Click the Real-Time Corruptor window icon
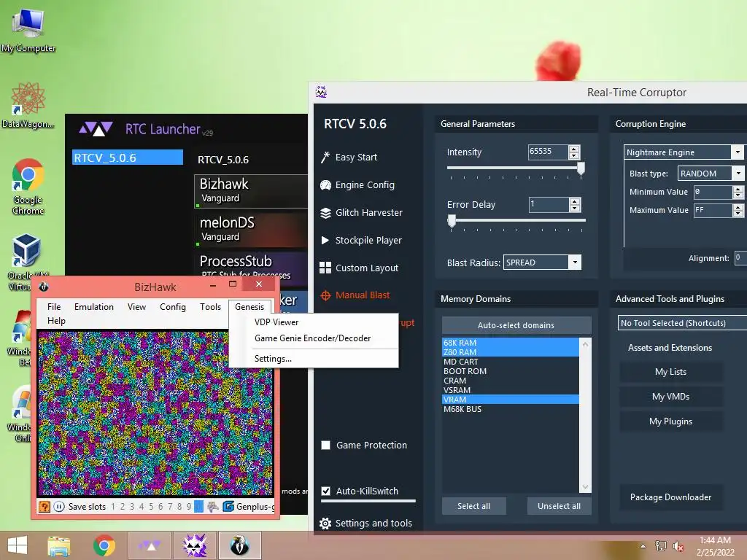This screenshot has width=747, height=560. pyautogui.click(x=321, y=92)
